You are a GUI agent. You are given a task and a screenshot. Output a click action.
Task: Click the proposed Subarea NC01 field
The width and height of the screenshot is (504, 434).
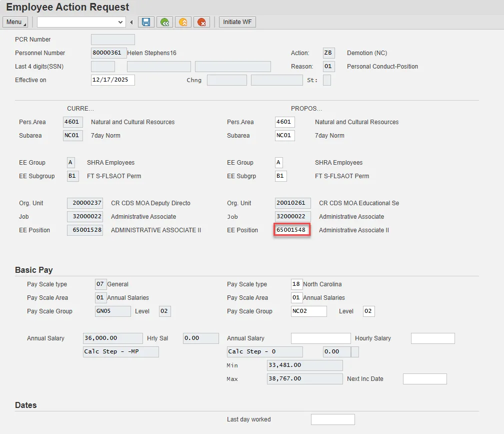pos(284,136)
